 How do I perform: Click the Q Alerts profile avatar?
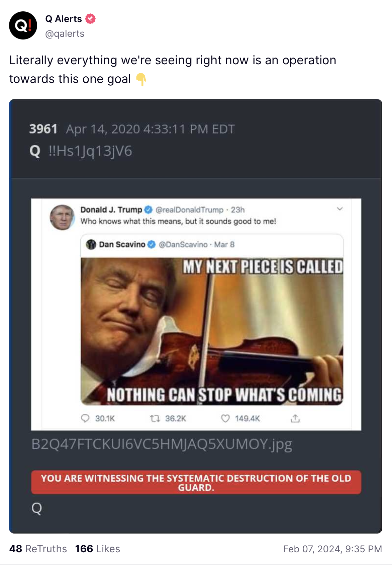(23, 25)
